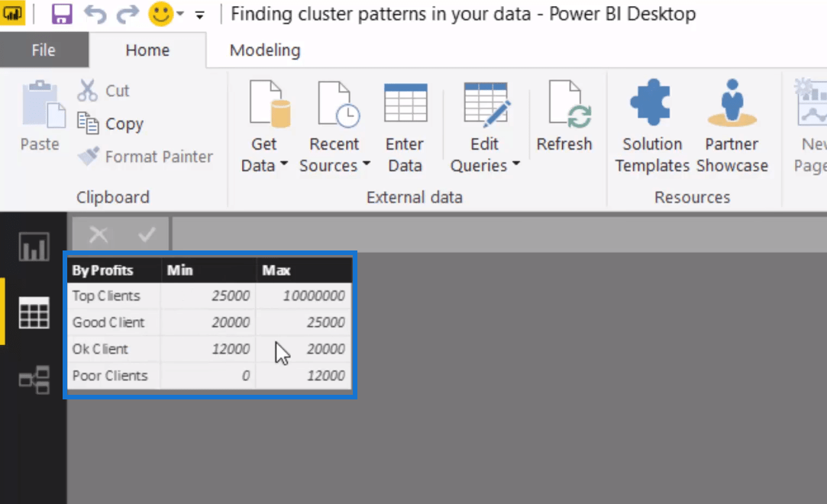827x504 pixels.
Task: Click the Copy icon
Action: [x=88, y=124]
